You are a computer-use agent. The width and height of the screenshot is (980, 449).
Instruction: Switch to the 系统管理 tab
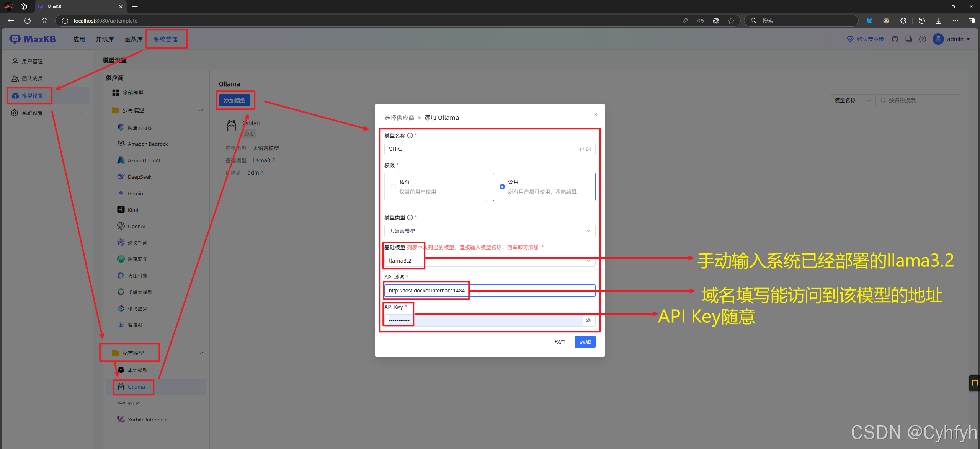pyautogui.click(x=165, y=39)
